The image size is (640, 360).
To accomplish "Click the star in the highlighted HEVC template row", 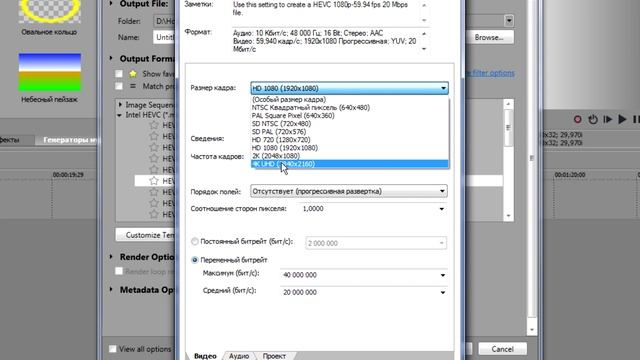I will tap(153, 180).
